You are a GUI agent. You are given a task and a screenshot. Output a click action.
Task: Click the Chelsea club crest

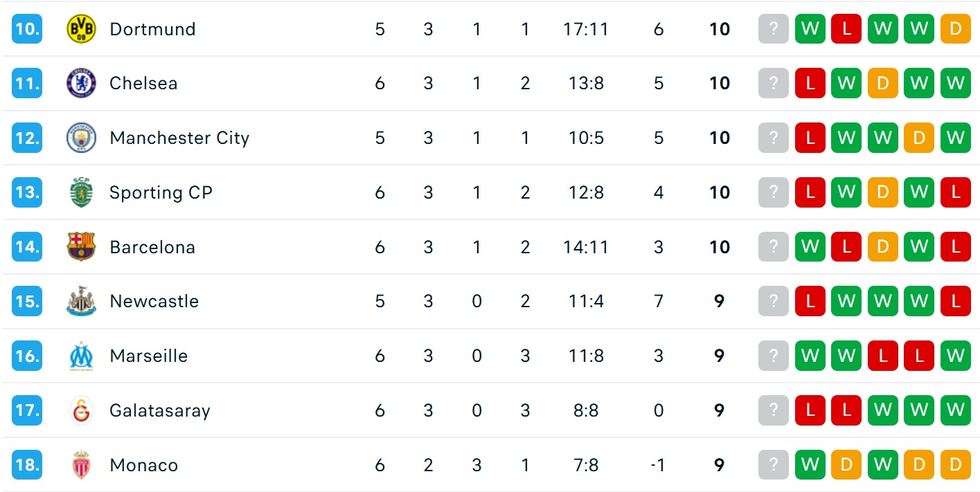(x=81, y=84)
